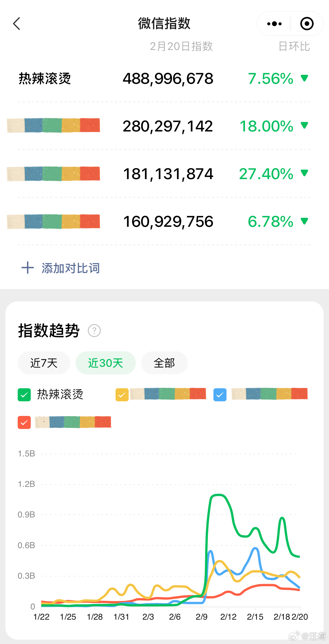
Task: Click the 0.3B y-axis label
Action: point(26,576)
